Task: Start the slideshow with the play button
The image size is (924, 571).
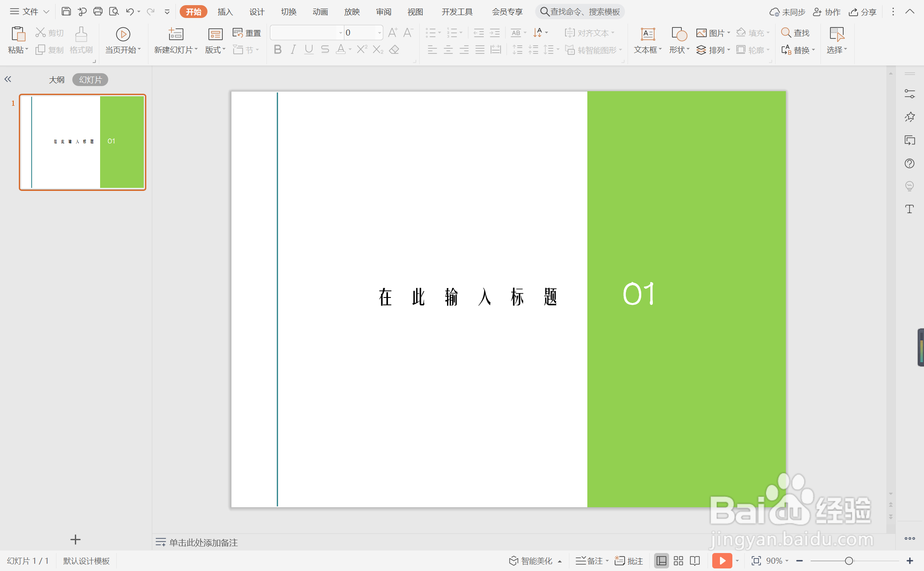Action: [723, 560]
